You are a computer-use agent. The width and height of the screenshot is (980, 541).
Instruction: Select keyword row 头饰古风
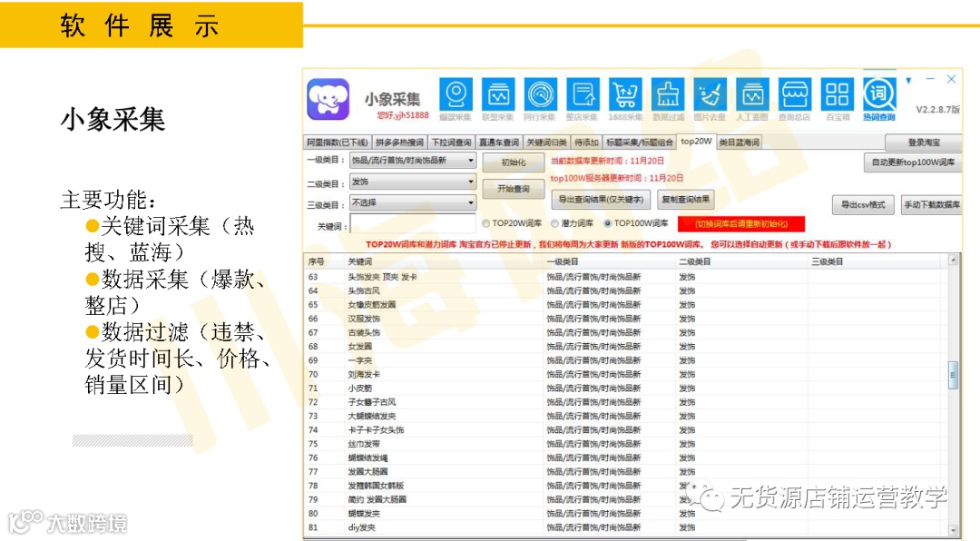pyautogui.click(x=625, y=290)
